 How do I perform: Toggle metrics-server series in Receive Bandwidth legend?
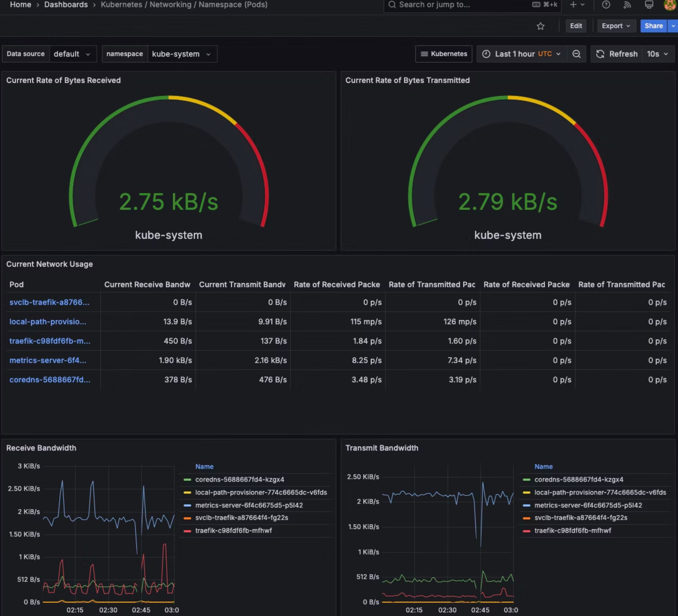coord(249,505)
